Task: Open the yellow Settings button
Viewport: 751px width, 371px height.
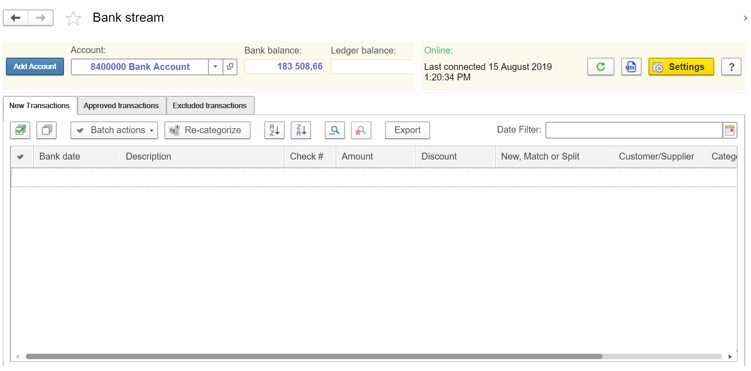Action: [681, 67]
